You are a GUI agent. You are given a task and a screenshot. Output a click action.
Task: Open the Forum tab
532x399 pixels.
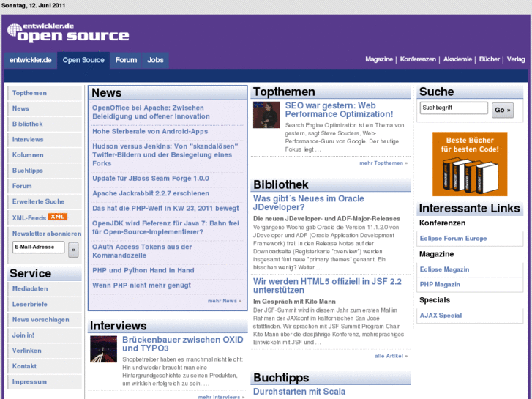point(126,60)
